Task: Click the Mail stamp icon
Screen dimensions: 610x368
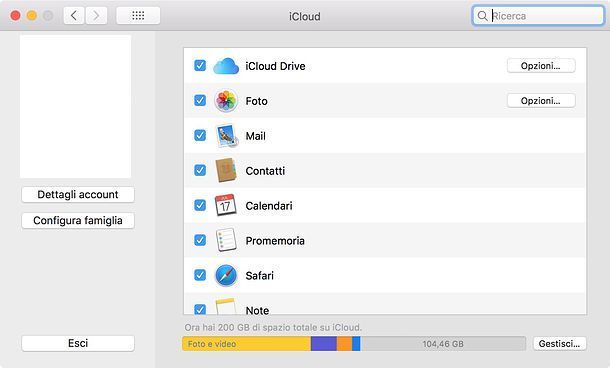Action: [x=227, y=136]
